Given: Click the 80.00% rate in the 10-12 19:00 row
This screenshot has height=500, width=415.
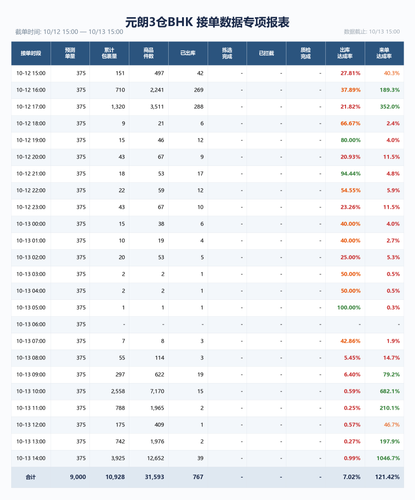Looking at the screenshot, I should [350, 140].
